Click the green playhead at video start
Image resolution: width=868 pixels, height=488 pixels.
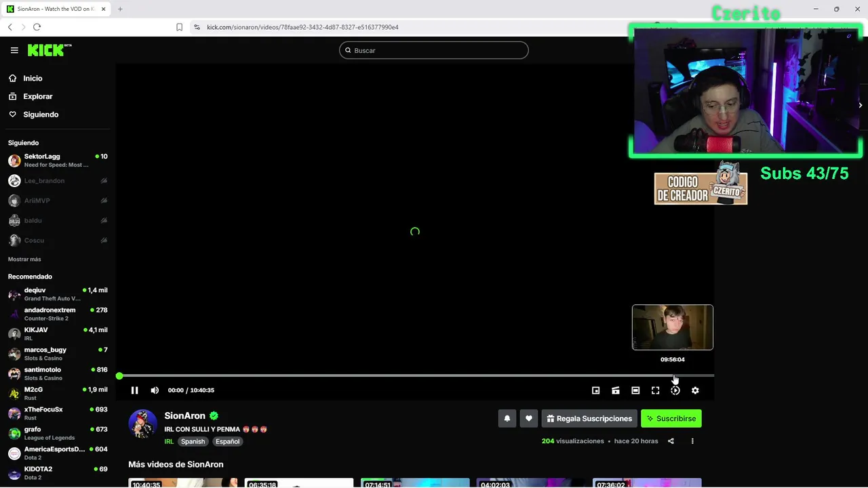point(119,375)
